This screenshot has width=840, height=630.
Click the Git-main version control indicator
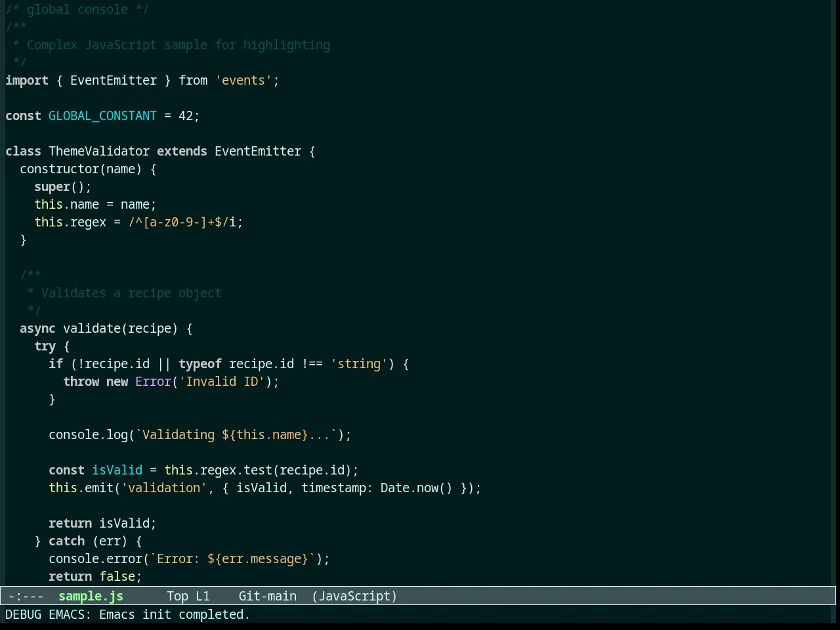[x=268, y=596]
